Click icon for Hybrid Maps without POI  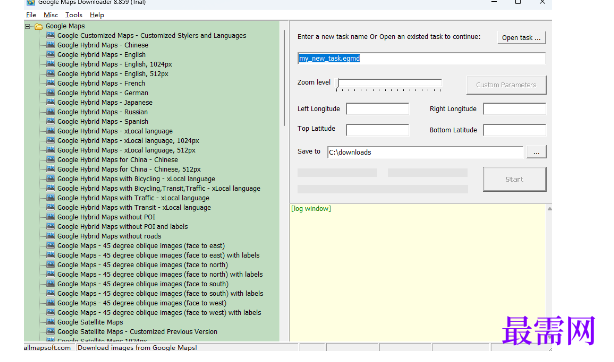[50, 217]
